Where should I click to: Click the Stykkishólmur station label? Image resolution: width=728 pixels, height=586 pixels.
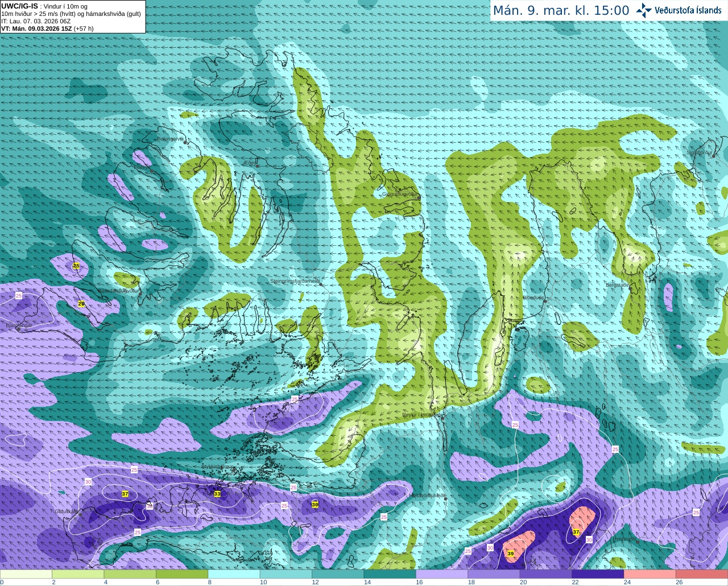click(218, 467)
